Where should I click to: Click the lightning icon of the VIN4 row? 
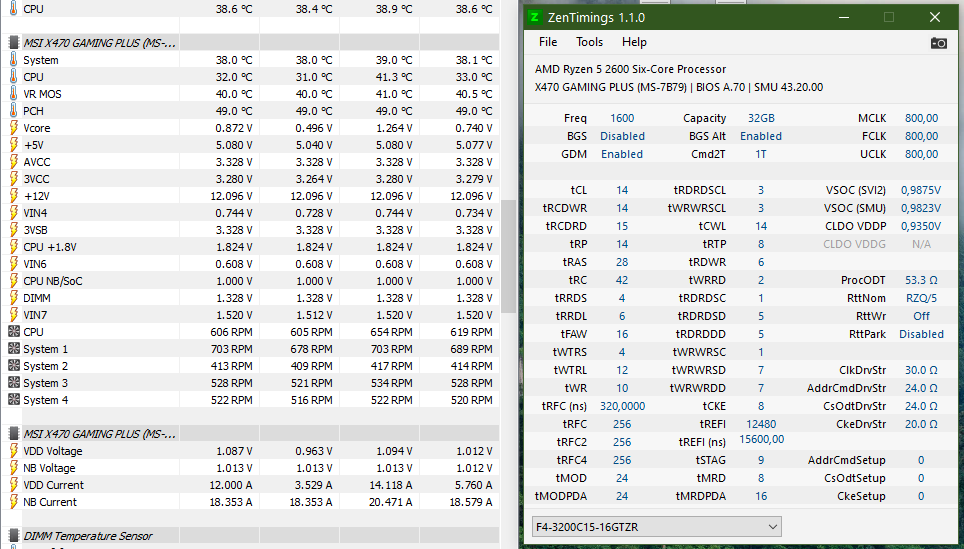pos(14,213)
